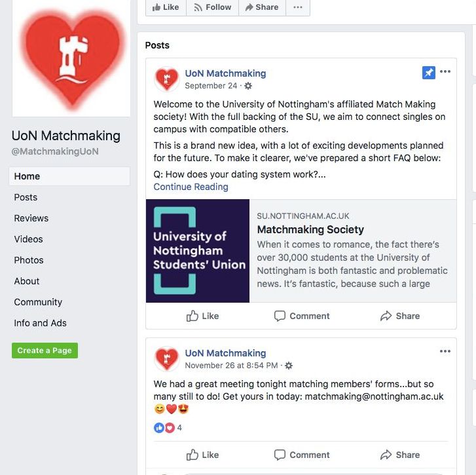Like the pinned Welcome post

202,316
